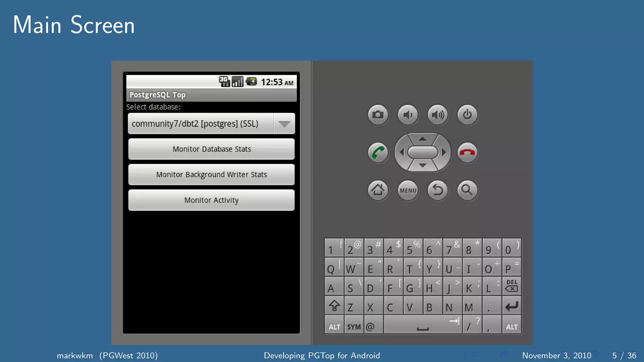The width and height of the screenshot is (644, 362).
Task: Click the emulator Search button
Action: (468, 190)
